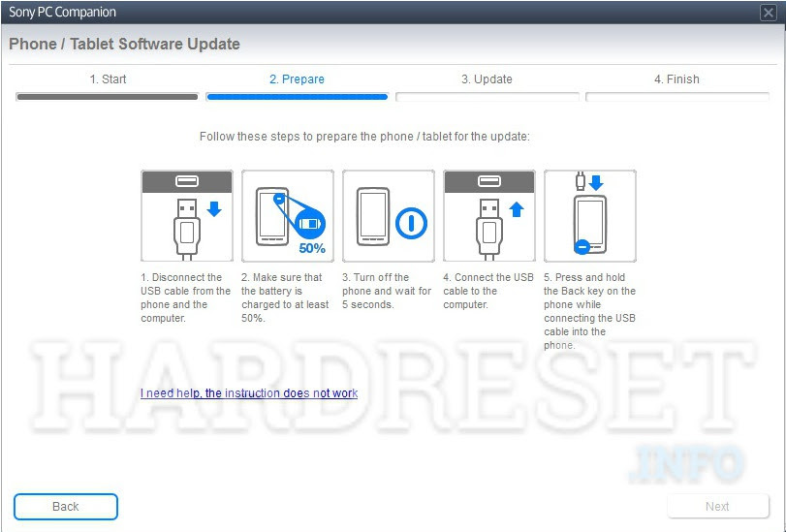Click the blue Back key dot on phone

point(582,247)
